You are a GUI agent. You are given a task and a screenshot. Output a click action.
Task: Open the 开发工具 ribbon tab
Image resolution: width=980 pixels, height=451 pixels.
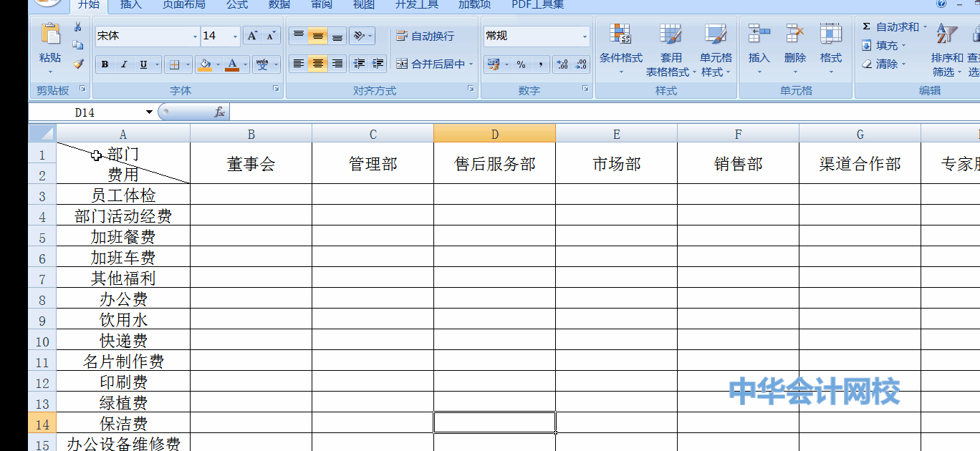pyautogui.click(x=417, y=5)
